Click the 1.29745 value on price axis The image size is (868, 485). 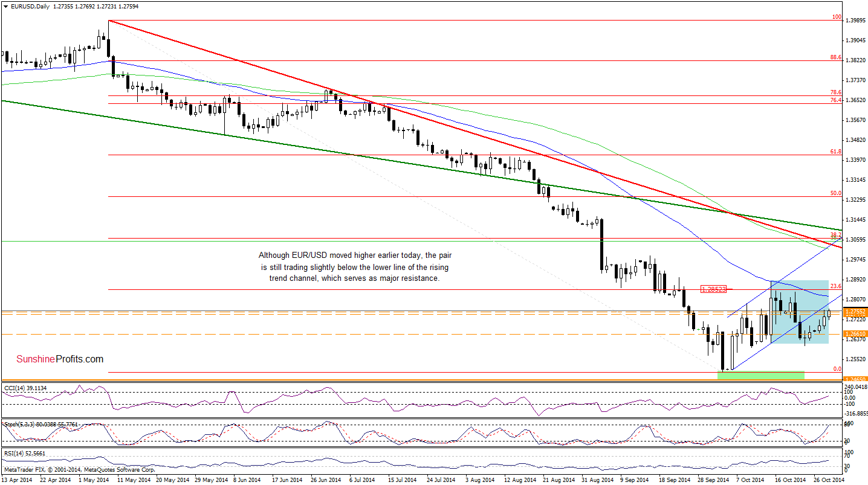856,259
